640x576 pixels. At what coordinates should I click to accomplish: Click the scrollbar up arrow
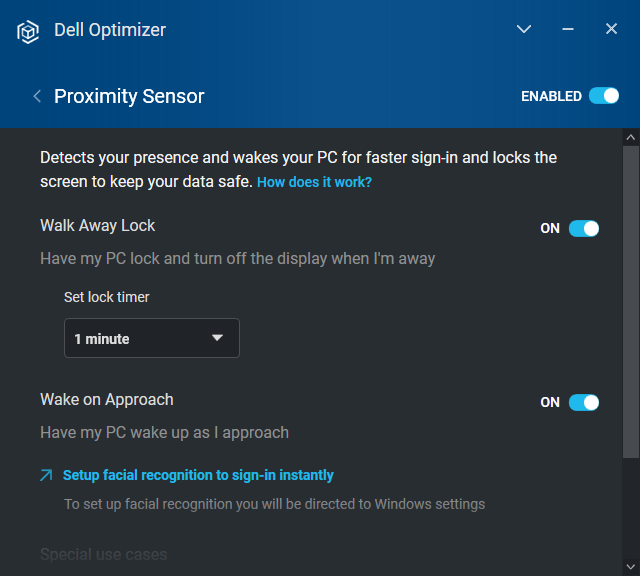tap(630, 137)
